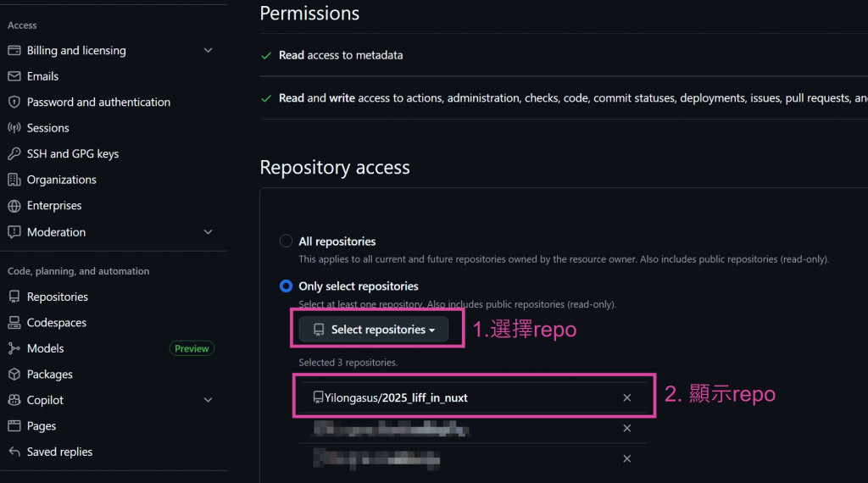This screenshot has height=483, width=868.
Task: Click the Moderation report icon
Action: pos(14,232)
